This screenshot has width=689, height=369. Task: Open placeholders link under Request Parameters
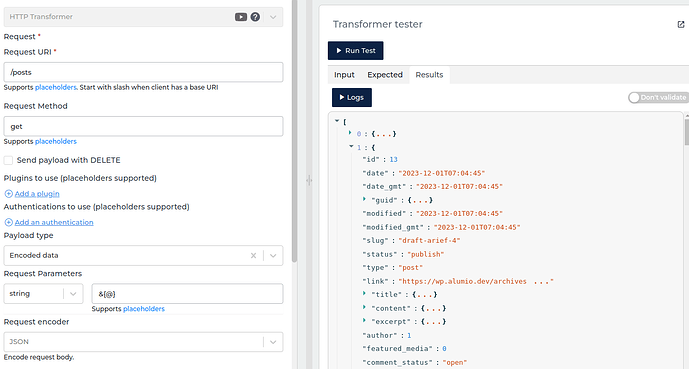coord(144,309)
